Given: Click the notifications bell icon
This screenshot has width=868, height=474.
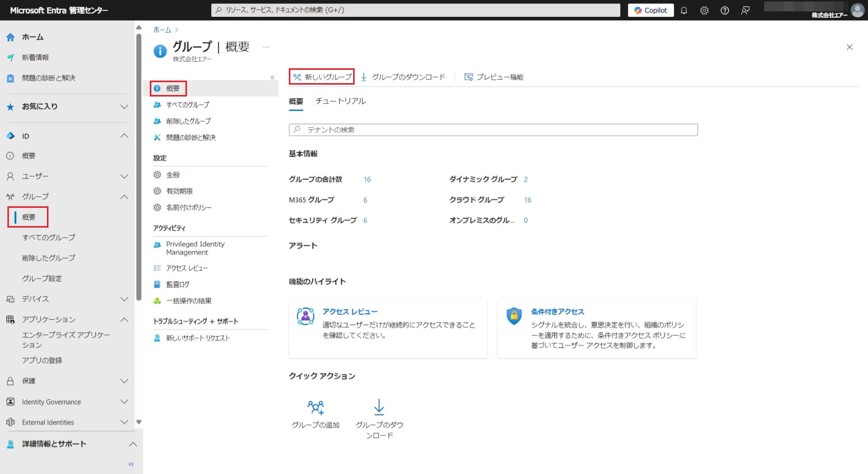Looking at the screenshot, I should pos(684,10).
